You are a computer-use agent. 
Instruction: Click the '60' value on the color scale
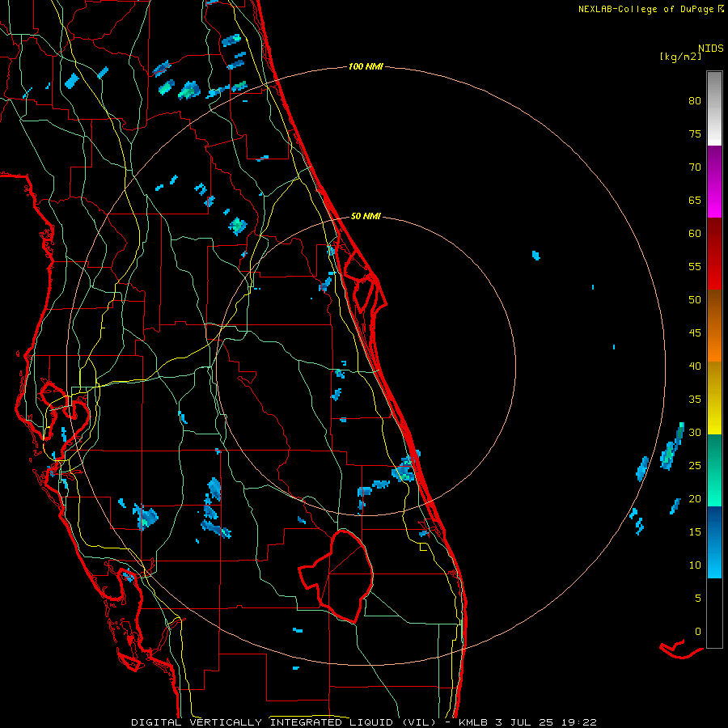tap(695, 234)
